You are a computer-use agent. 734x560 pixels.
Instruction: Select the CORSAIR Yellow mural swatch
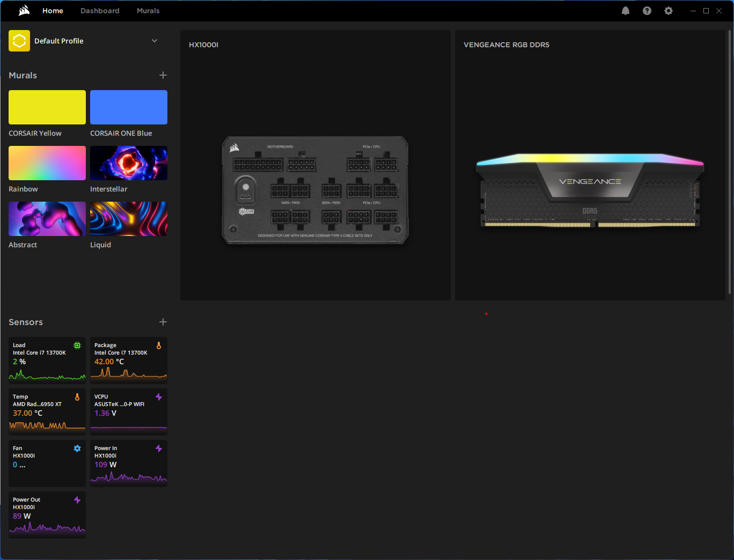click(47, 107)
